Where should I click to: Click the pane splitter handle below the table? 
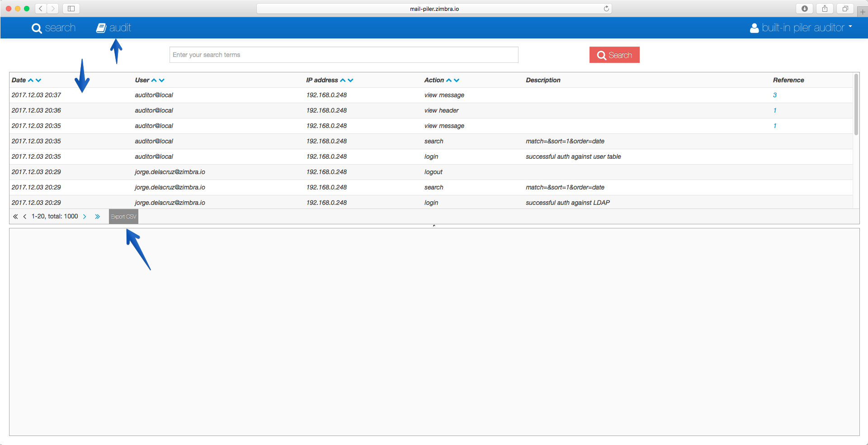coord(434,226)
